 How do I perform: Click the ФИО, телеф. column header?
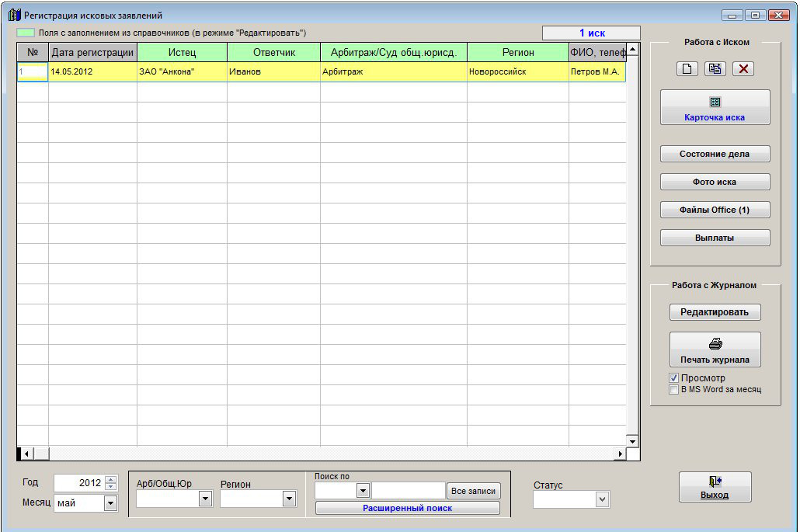(x=597, y=53)
